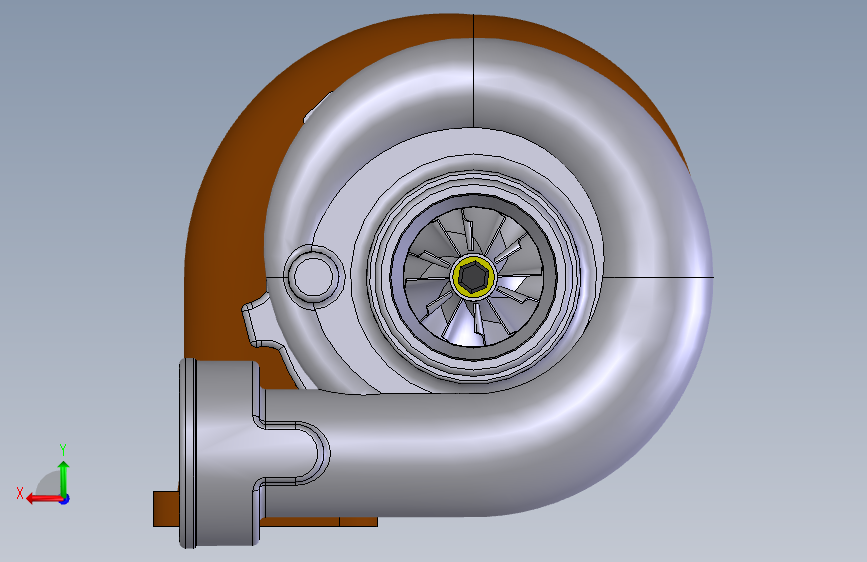Pick the dark hex socket inside the nut

[474, 276]
